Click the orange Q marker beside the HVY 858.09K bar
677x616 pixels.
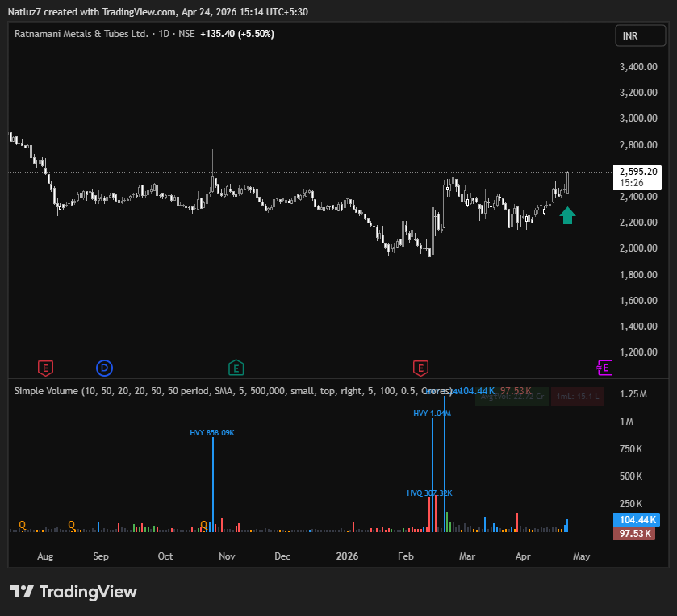tap(204, 525)
